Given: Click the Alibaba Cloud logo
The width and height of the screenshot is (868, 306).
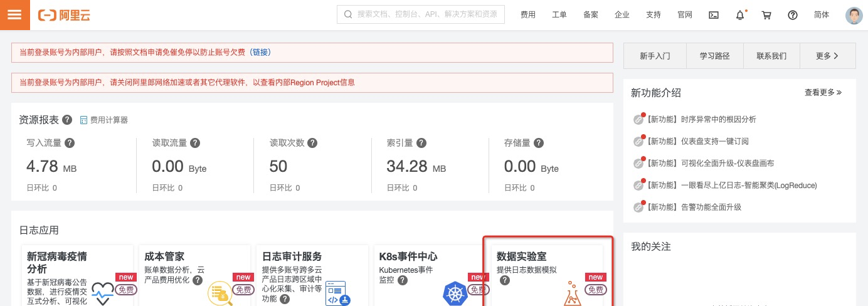Looking at the screenshot, I should coord(64,15).
